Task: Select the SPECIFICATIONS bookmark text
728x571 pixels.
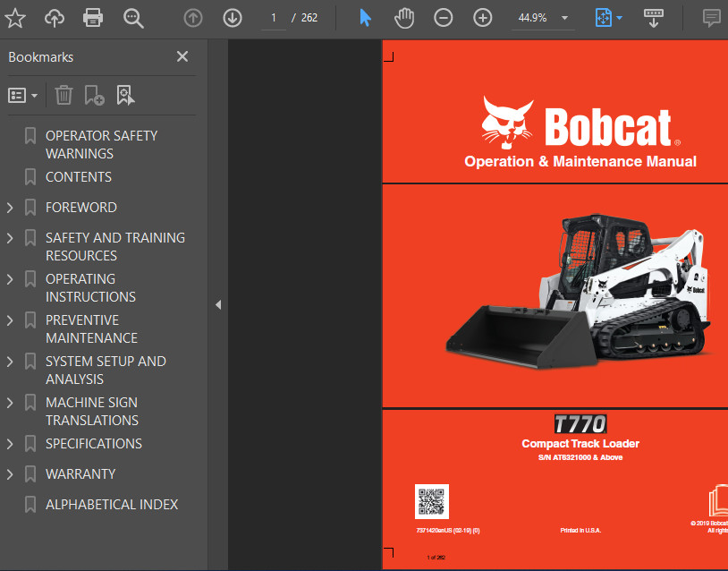Action: pyautogui.click(x=94, y=444)
